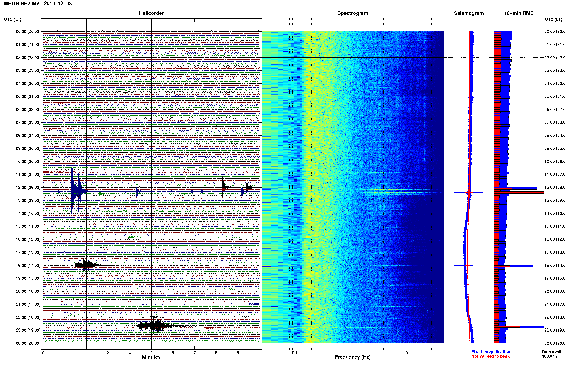Click the '100.0 %' data availability value
The width and height of the screenshot is (588, 368).
(x=549, y=356)
